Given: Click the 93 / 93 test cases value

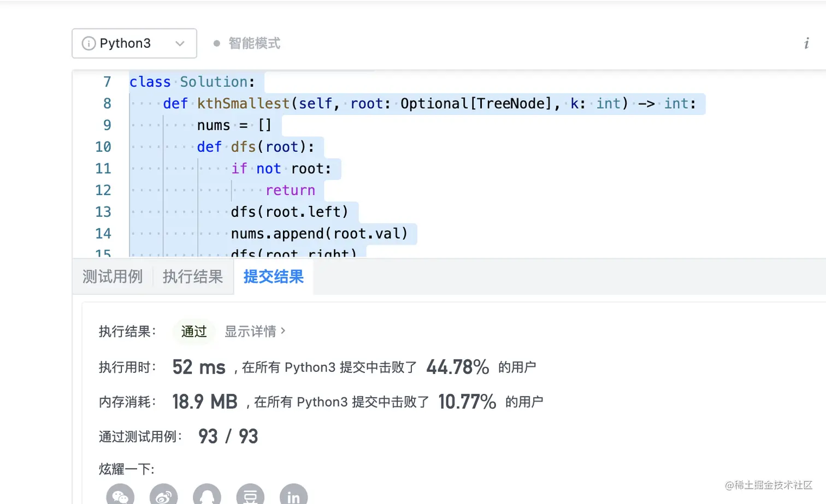Looking at the screenshot, I should coord(228,436).
